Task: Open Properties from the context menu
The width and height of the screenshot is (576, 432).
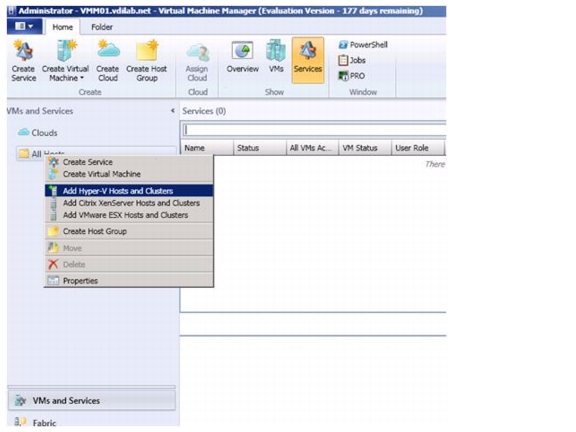Action: [129, 281]
